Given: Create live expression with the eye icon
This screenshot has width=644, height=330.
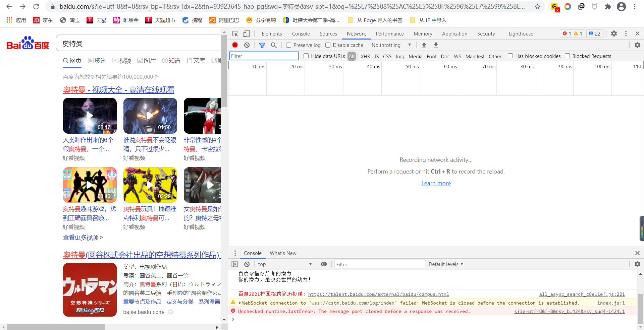Looking at the screenshot, I should [x=324, y=264].
